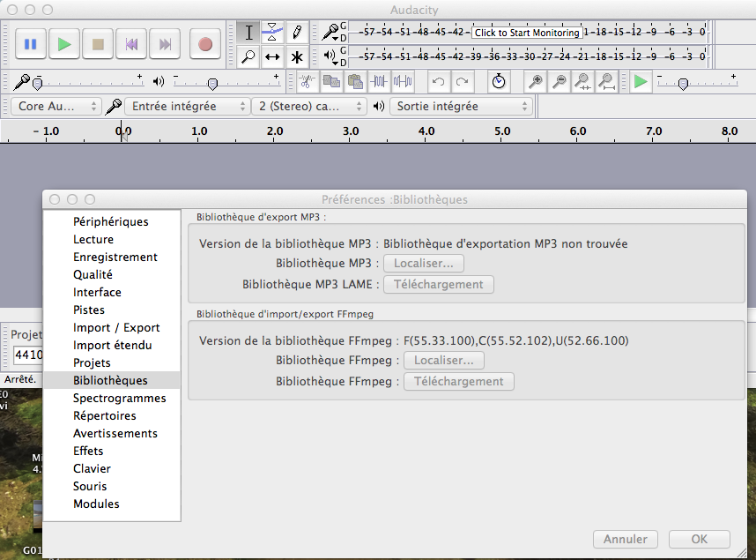
Task: Select the Zoom magnifier tool
Action: tap(248, 57)
